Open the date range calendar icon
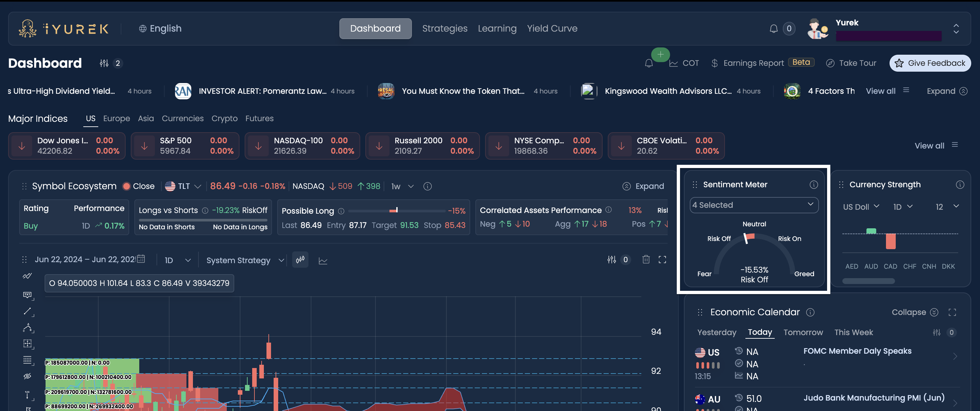This screenshot has width=980, height=411. tap(141, 259)
